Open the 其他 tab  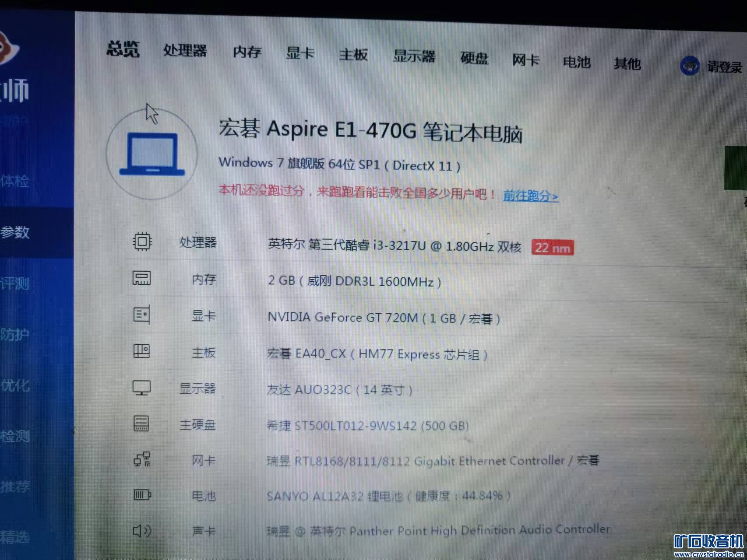[x=627, y=64]
